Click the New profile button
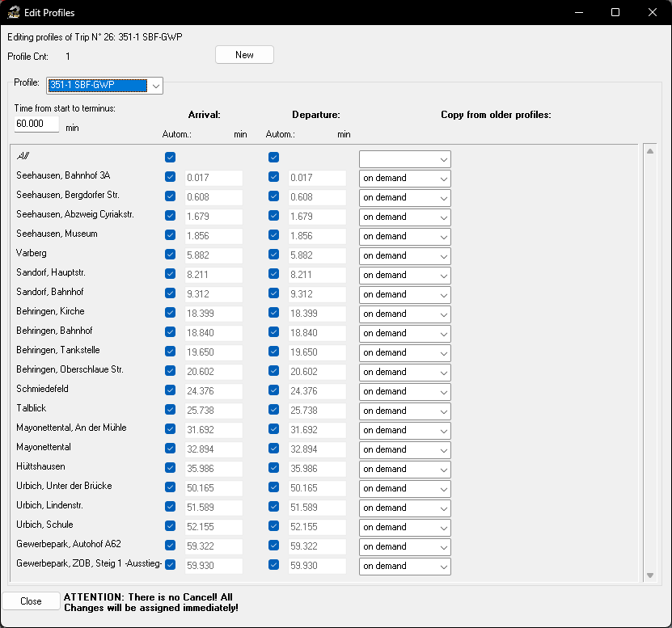Image resolution: width=672 pixels, height=628 pixels. (x=244, y=55)
